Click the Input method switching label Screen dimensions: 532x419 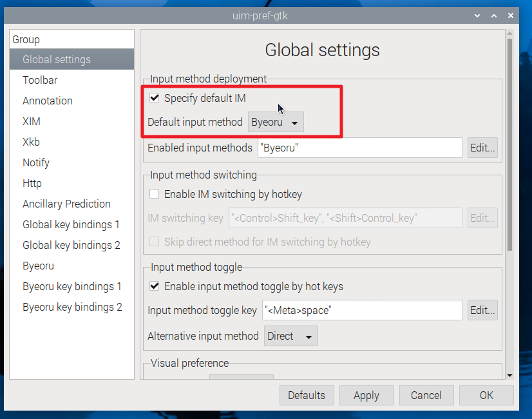(204, 175)
